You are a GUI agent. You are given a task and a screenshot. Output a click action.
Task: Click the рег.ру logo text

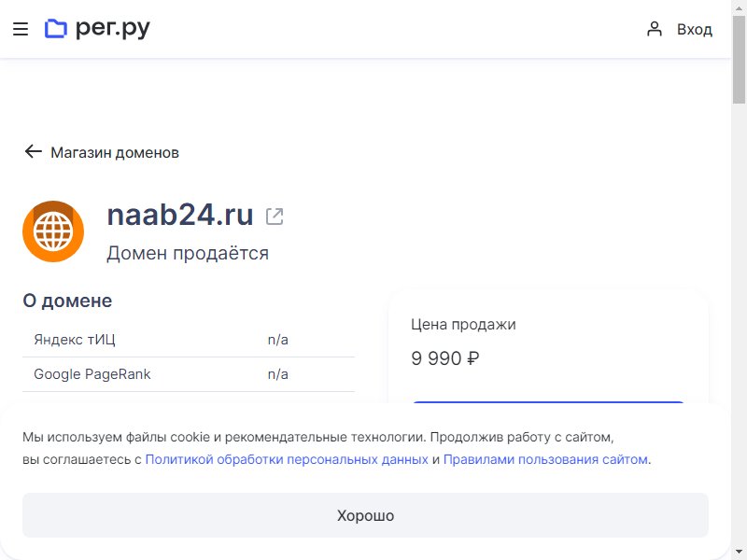click(113, 29)
